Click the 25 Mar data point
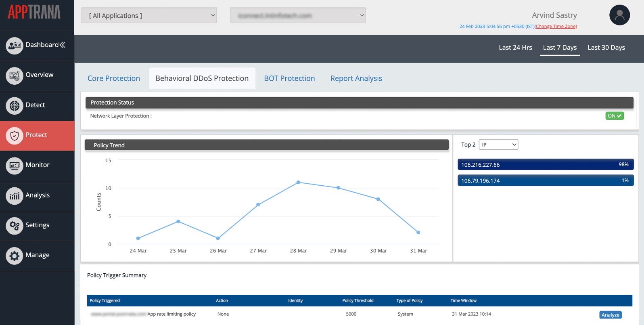Screen dimensions: 644x325 (178, 222)
